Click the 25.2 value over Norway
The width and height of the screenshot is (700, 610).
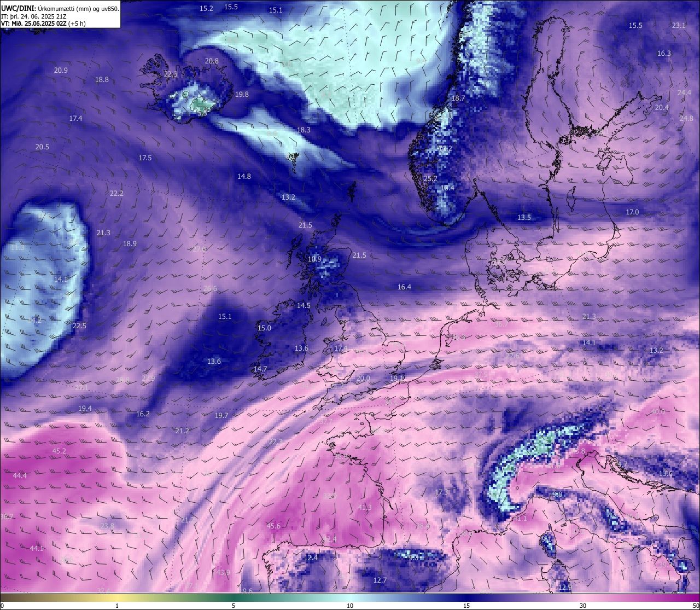tap(430, 179)
